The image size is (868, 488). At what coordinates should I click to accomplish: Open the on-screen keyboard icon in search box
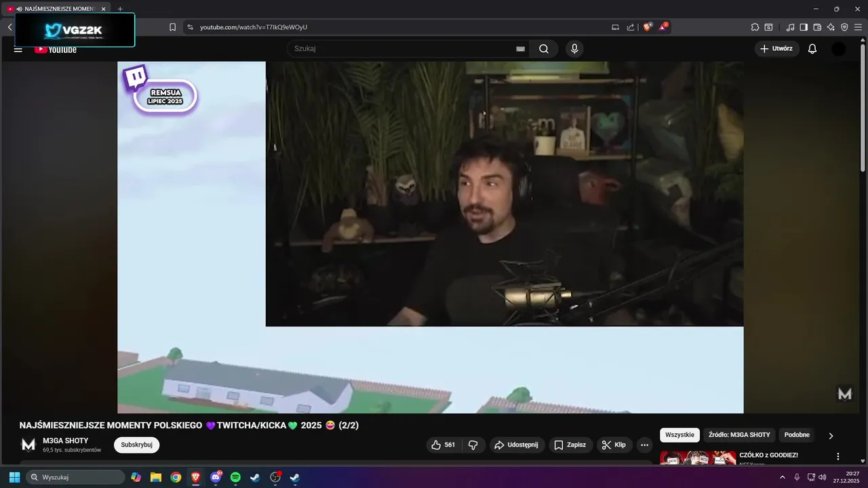tap(520, 49)
